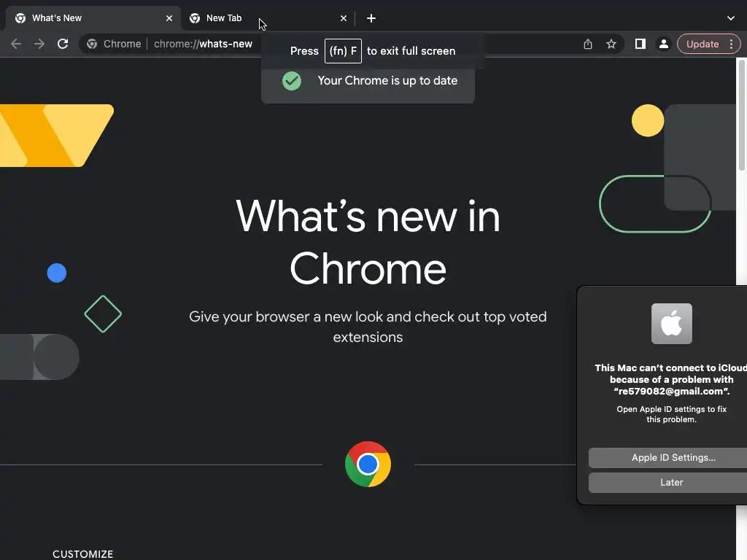Click the Update button

pyautogui.click(x=703, y=44)
